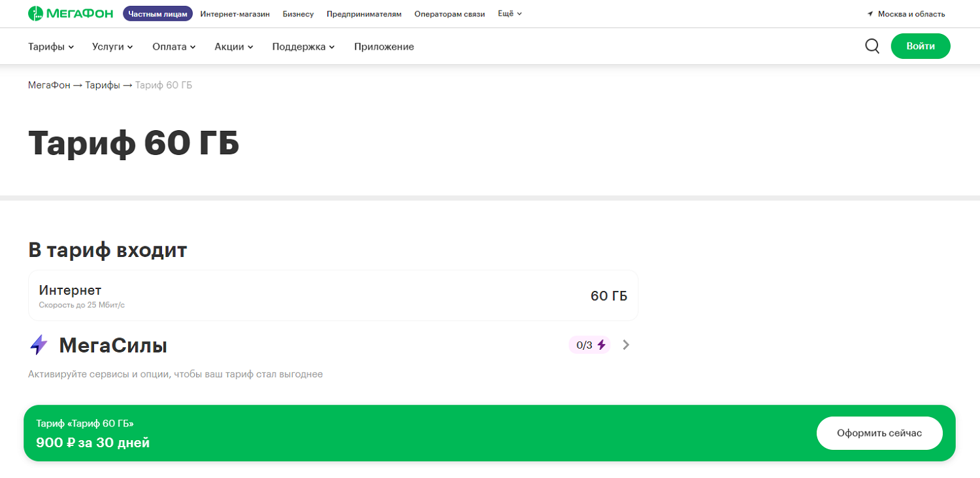Screen dimensions: 980x478
Task: Open the search magnifier icon
Action: (872, 46)
